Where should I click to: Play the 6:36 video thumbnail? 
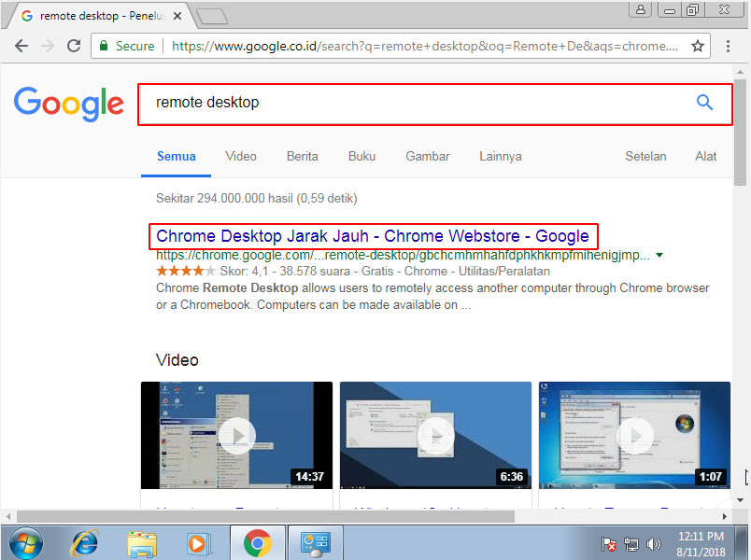tap(435, 435)
